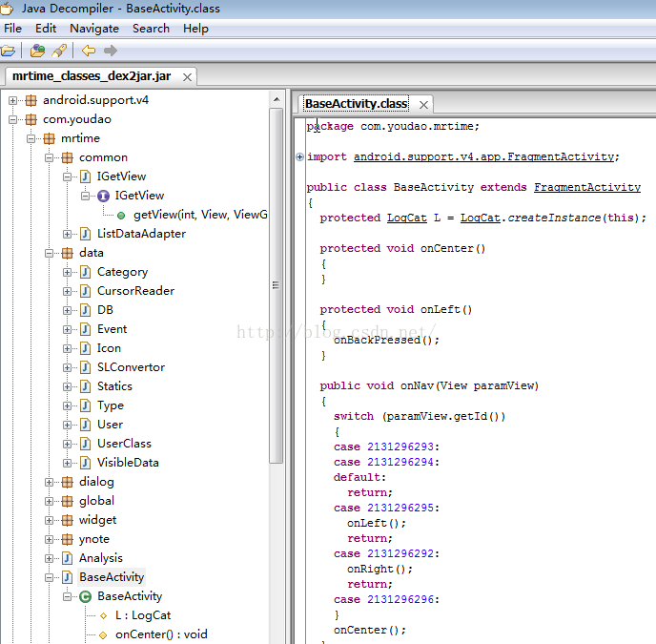656x644 pixels.
Task: Click the Open Type toolbar icon
Action: click(x=38, y=51)
